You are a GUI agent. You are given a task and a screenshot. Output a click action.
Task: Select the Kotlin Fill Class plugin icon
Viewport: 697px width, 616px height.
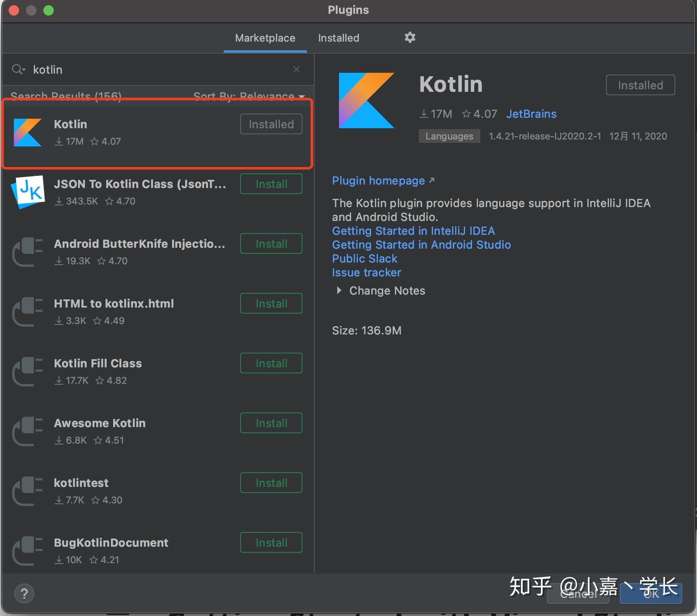coord(27,371)
